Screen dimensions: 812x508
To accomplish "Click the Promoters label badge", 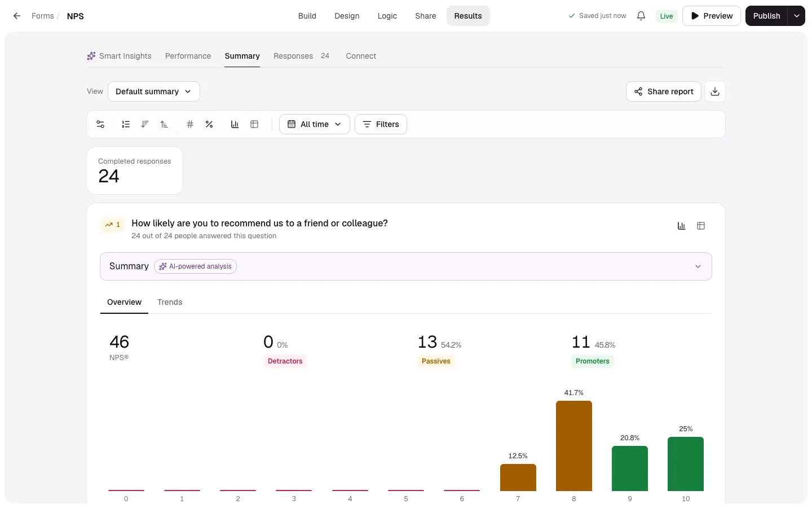I will pos(593,361).
